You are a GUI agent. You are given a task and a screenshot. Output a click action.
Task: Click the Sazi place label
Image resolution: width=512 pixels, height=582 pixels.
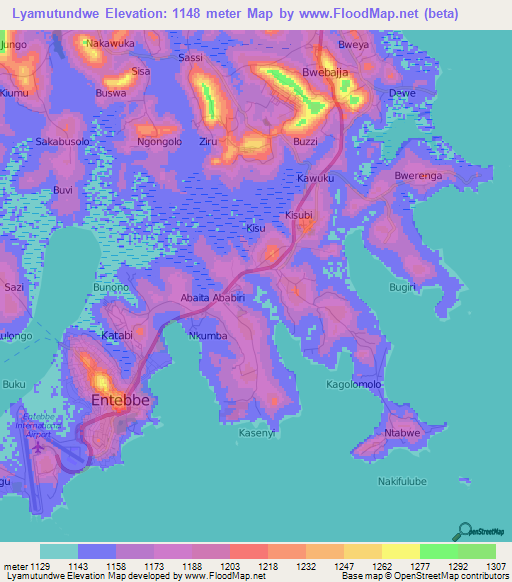coord(14,287)
